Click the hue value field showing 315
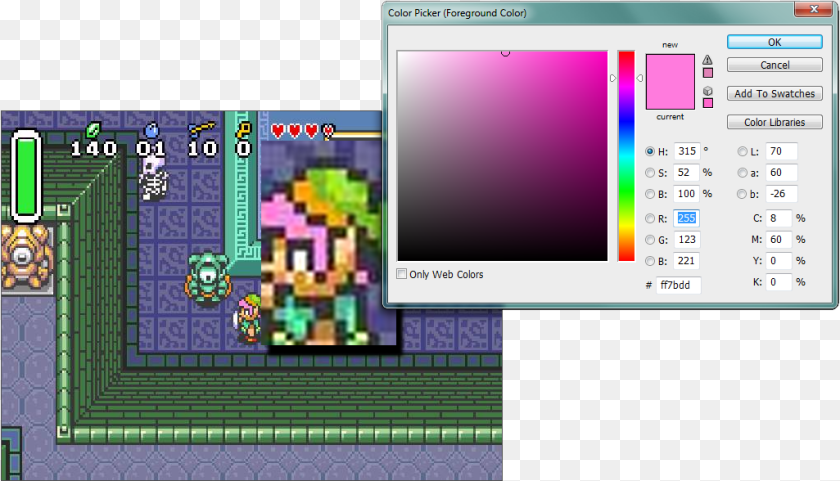840x481 pixels. point(687,152)
